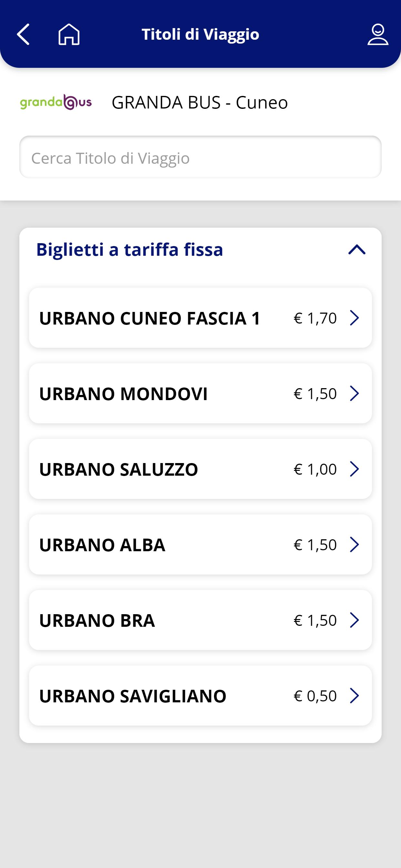401x868 pixels.
Task: Go back using the left arrow icon
Action: 23,34
